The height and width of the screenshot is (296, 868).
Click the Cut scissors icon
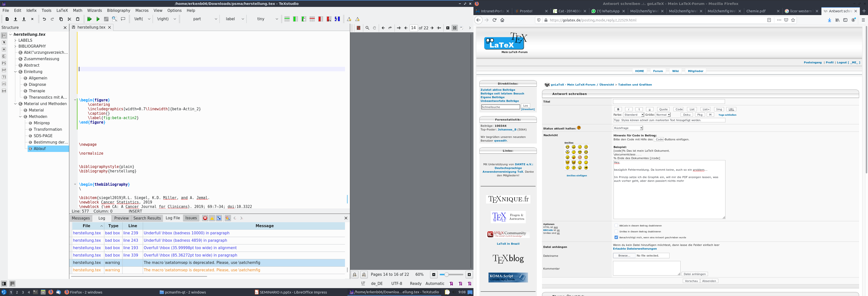[69, 19]
